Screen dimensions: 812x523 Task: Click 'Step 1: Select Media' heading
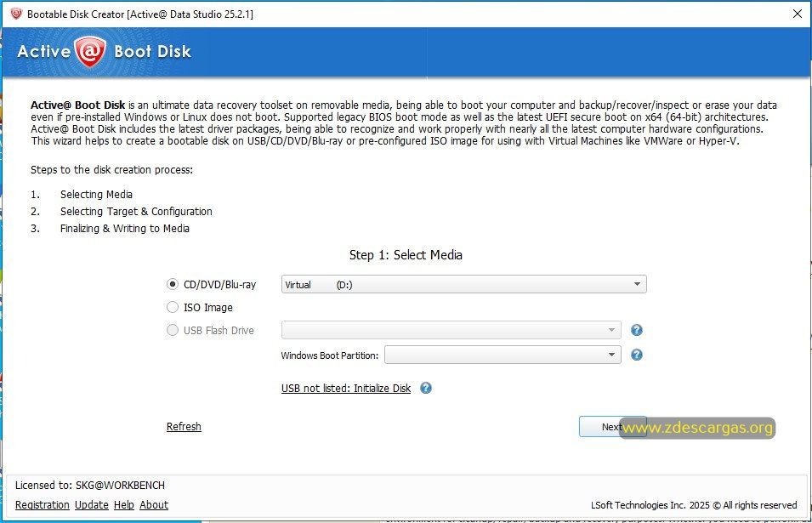tap(406, 255)
